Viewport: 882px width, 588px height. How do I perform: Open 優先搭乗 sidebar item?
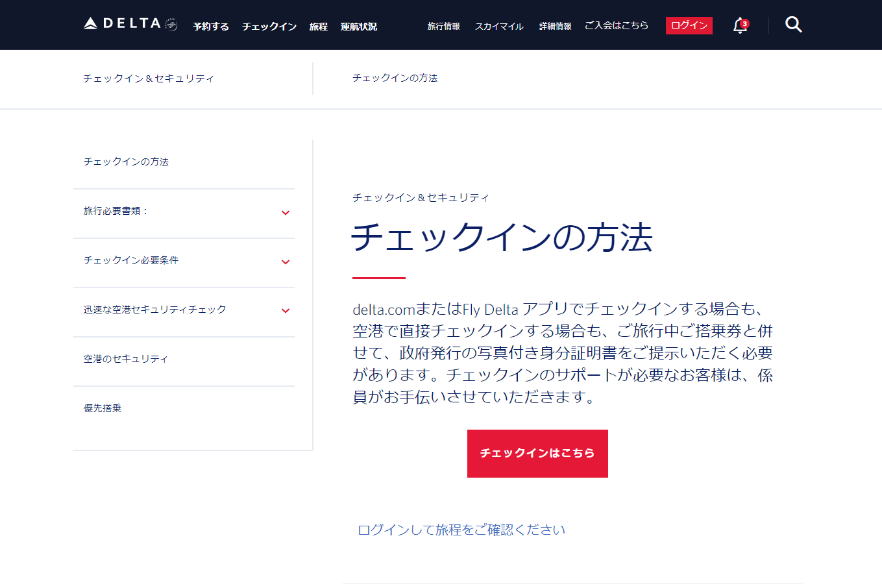pos(103,408)
